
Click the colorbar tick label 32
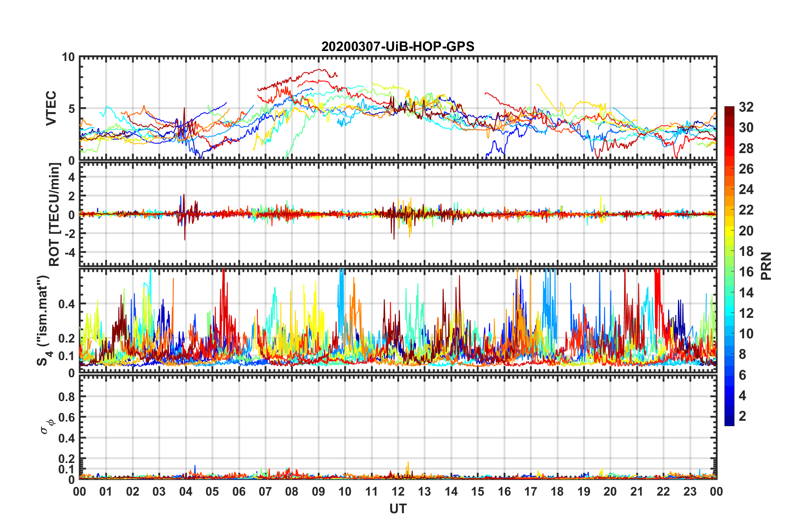point(746,107)
